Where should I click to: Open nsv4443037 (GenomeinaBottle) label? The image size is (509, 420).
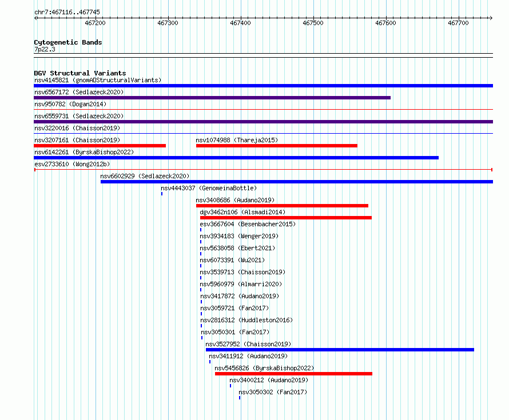[x=209, y=188]
